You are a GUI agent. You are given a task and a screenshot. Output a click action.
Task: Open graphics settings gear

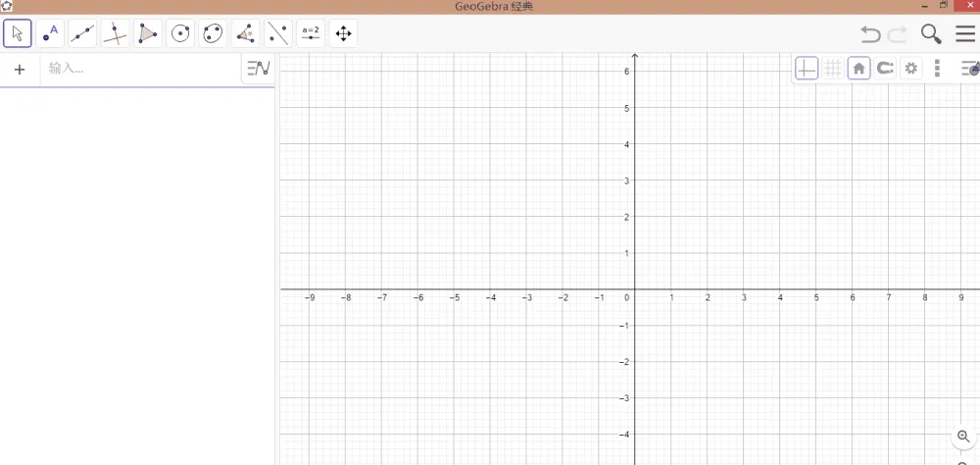click(x=911, y=69)
